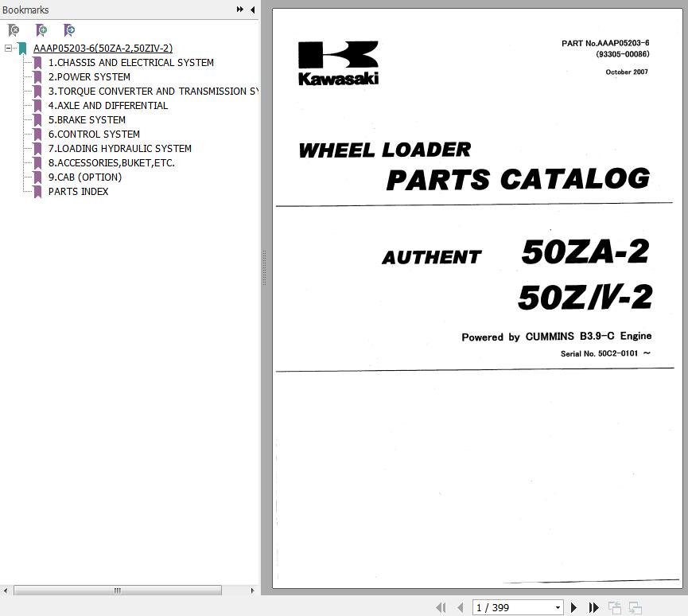Open bookmark 7.LOADING HYDRAULIC SYSTEM
The height and width of the screenshot is (616, 688).
pyautogui.click(x=120, y=148)
